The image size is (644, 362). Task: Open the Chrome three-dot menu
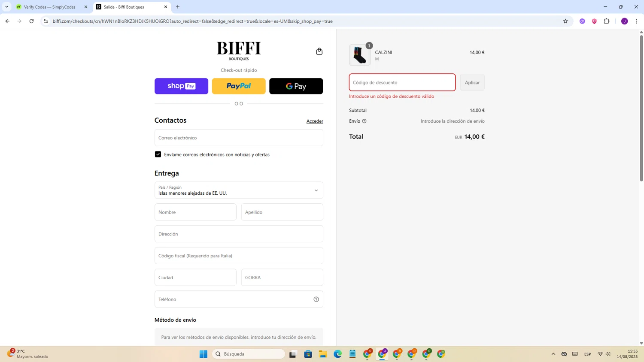point(637,21)
